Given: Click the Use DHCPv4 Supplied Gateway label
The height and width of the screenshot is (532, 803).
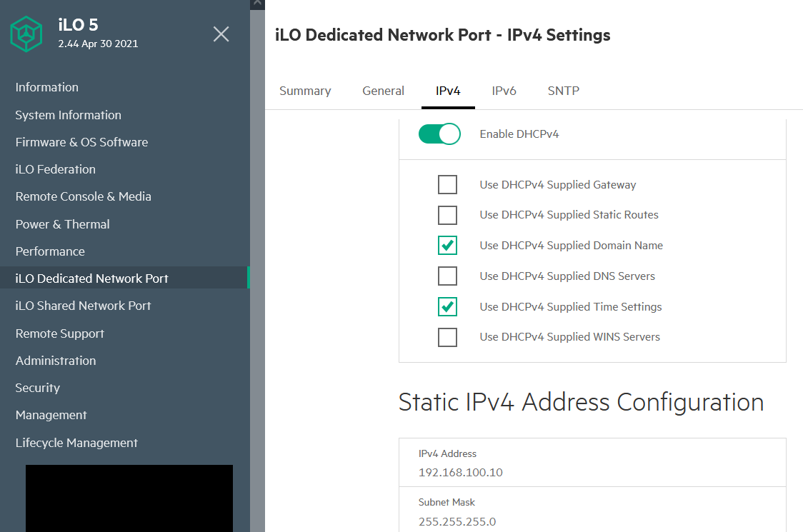Looking at the screenshot, I should (558, 185).
